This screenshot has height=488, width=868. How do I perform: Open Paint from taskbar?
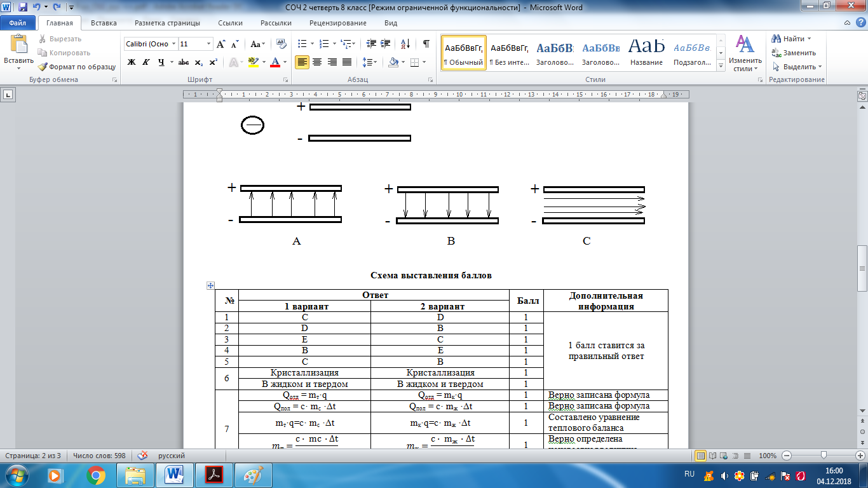pyautogui.click(x=254, y=475)
